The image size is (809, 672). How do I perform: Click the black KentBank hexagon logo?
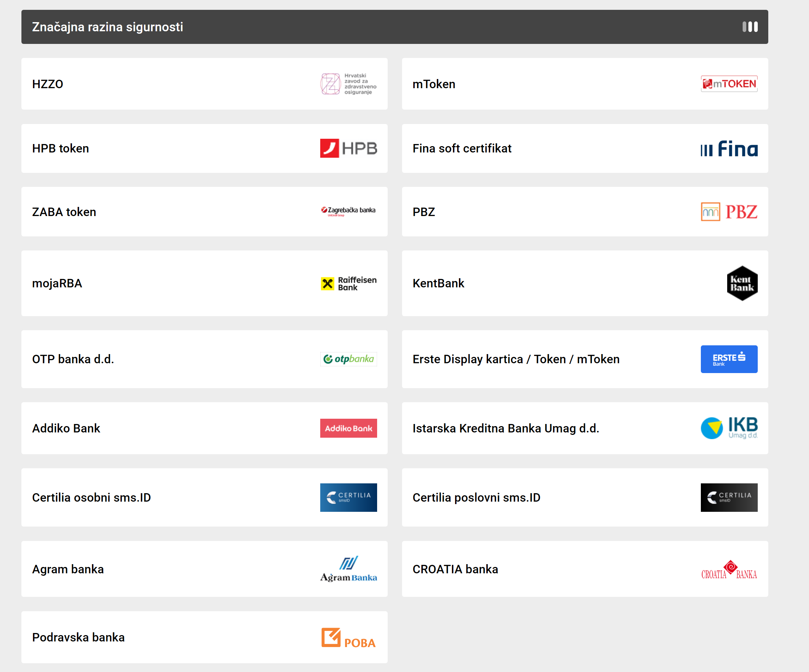pyautogui.click(x=742, y=283)
